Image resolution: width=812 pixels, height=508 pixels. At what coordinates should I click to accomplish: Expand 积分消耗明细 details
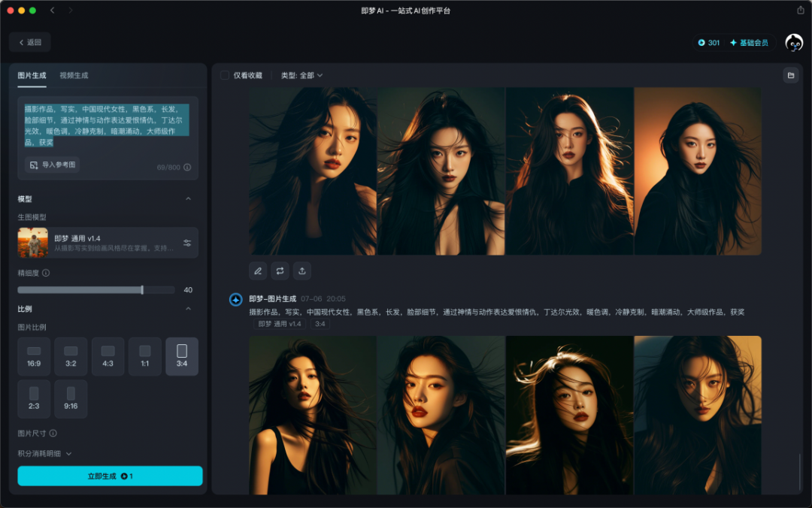tap(44, 454)
